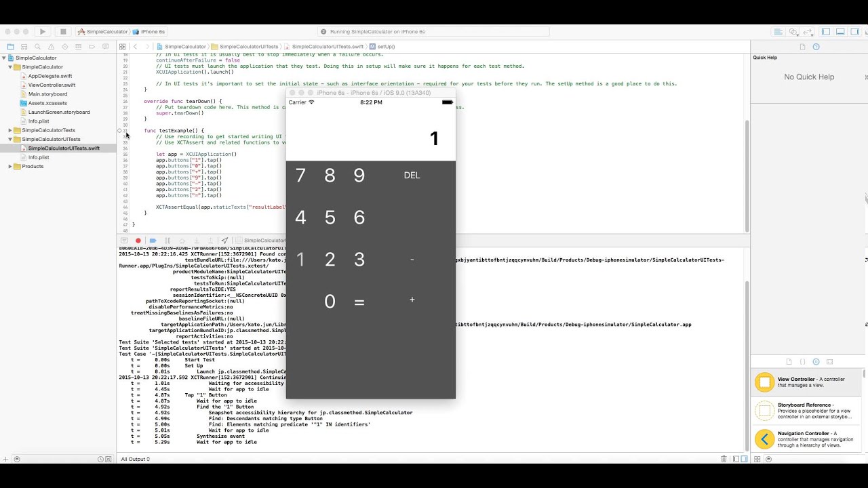Select the Standard editor icon

[x=779, y=32]
